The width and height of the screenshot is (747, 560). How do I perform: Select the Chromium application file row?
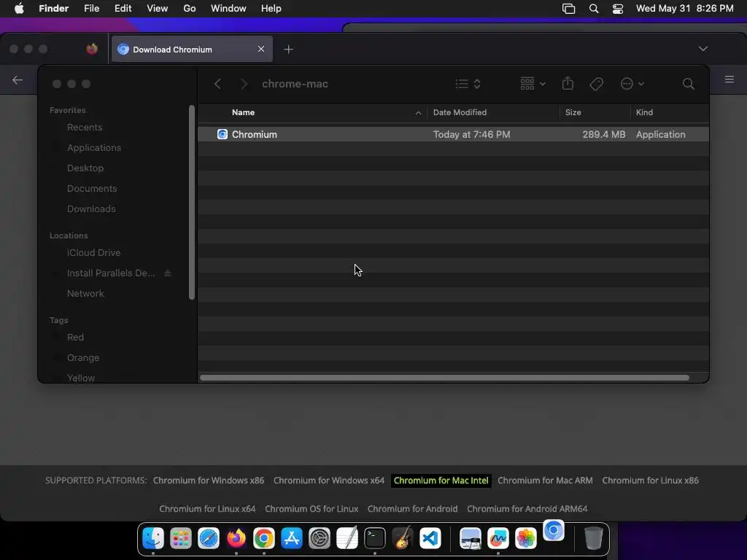click(x=453, y=134)
